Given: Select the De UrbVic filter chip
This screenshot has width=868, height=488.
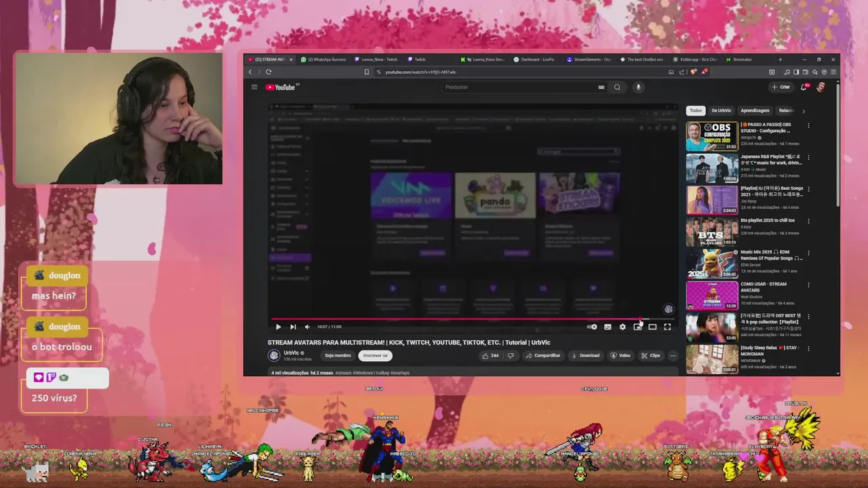Looking at the screenshot, I should [x=721, y=110].
